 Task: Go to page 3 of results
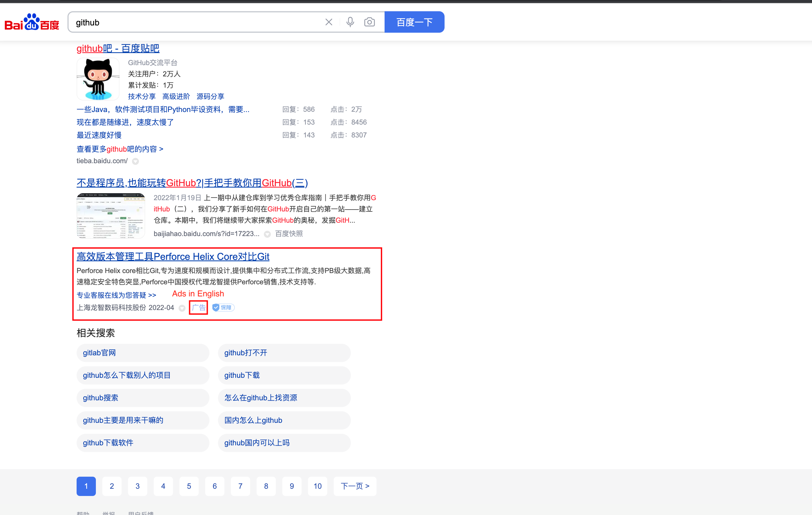click(137, 486)
